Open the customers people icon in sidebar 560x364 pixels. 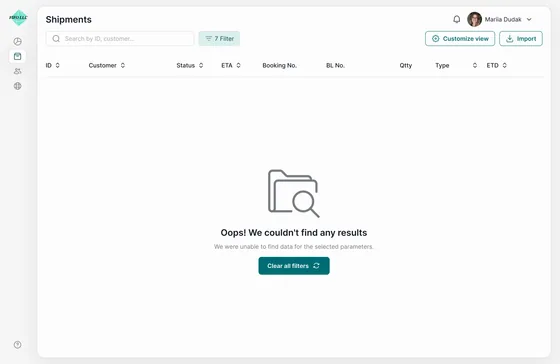tap(18, 71)
